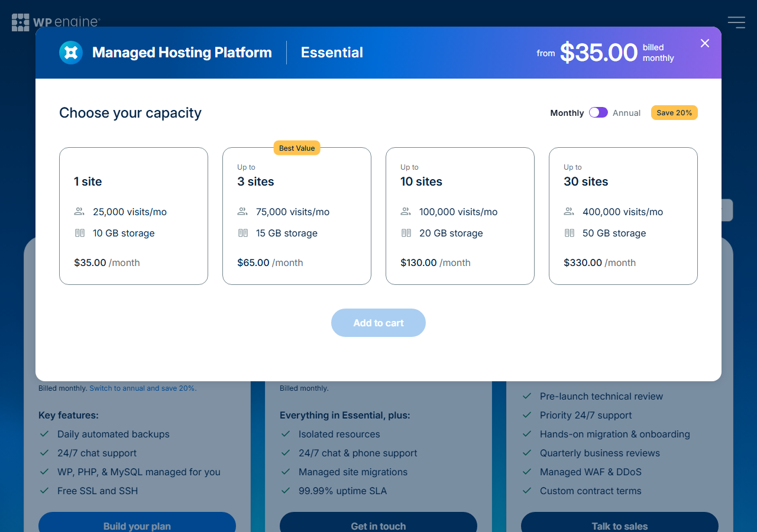The width and height of the screenshot is (757, 532).
Task: Click checkmark beside 24/7 chat support
Action: click(44, 453)
